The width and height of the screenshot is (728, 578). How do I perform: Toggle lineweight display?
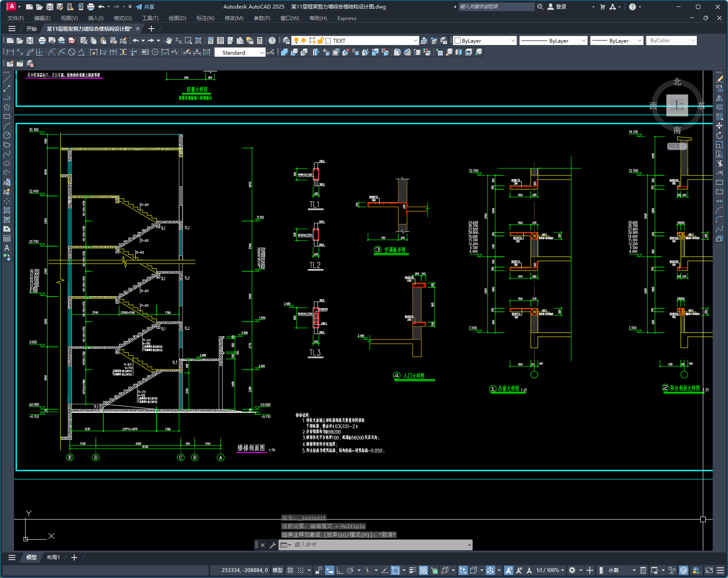click(412, 570)
